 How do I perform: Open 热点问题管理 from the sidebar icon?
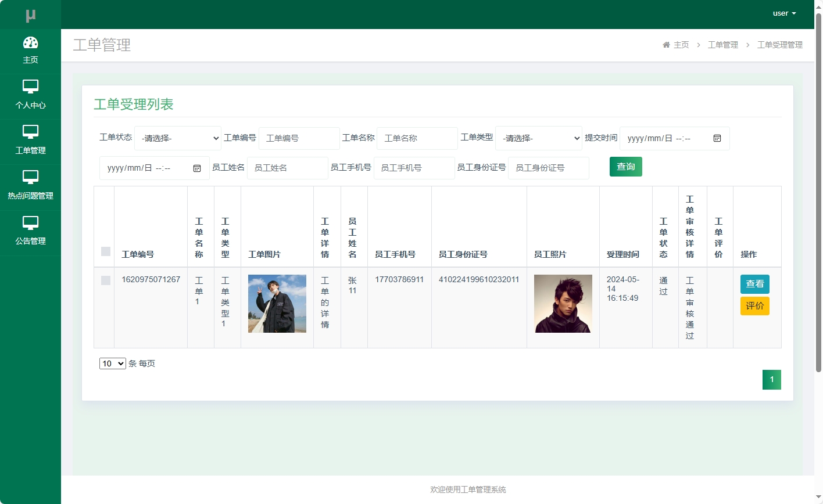[31, 177]
